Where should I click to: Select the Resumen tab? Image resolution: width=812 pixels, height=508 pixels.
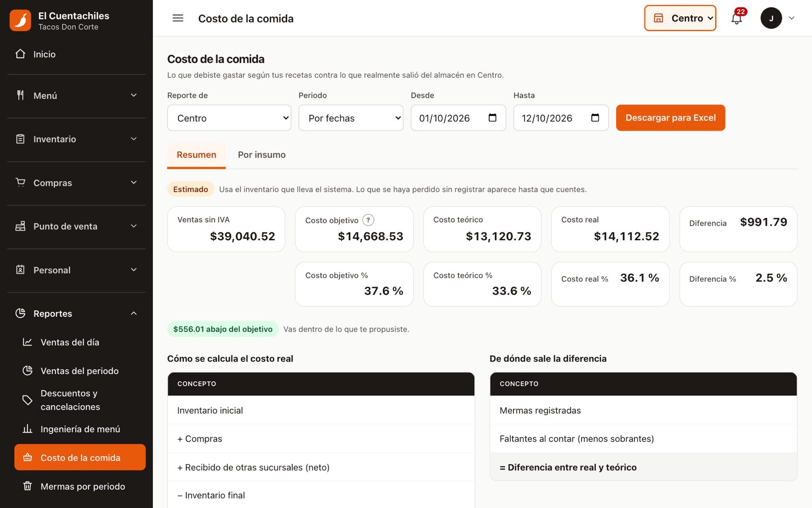(x=196, y=155)
